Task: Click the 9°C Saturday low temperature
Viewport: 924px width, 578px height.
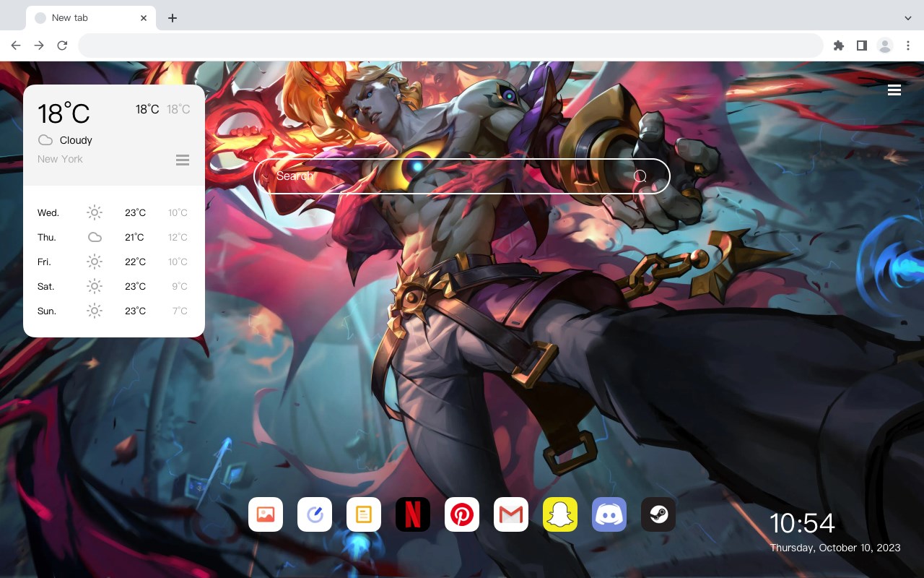Action: tap(180, 286)
